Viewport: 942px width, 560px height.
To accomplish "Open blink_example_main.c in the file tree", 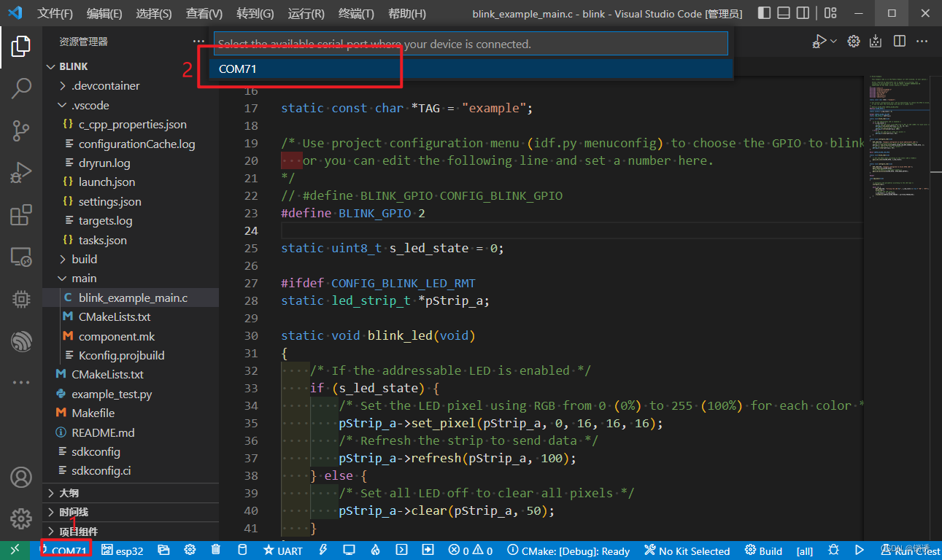I will 131,297.
